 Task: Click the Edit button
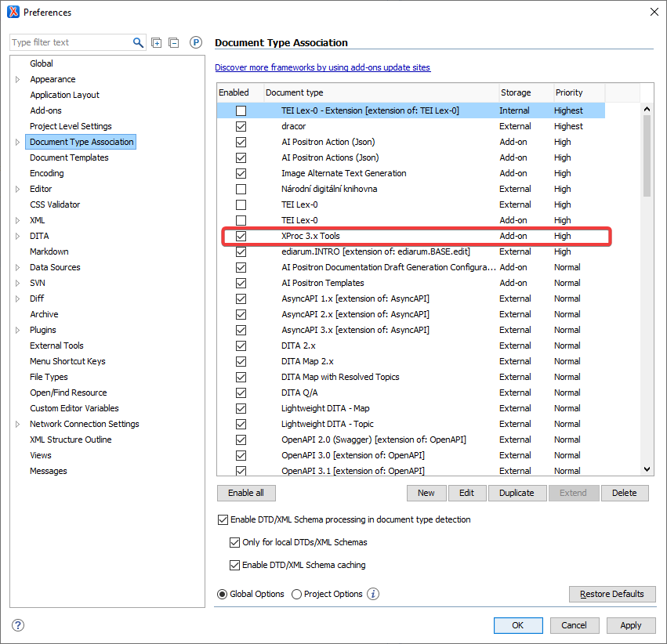click(x=466, y=493)
